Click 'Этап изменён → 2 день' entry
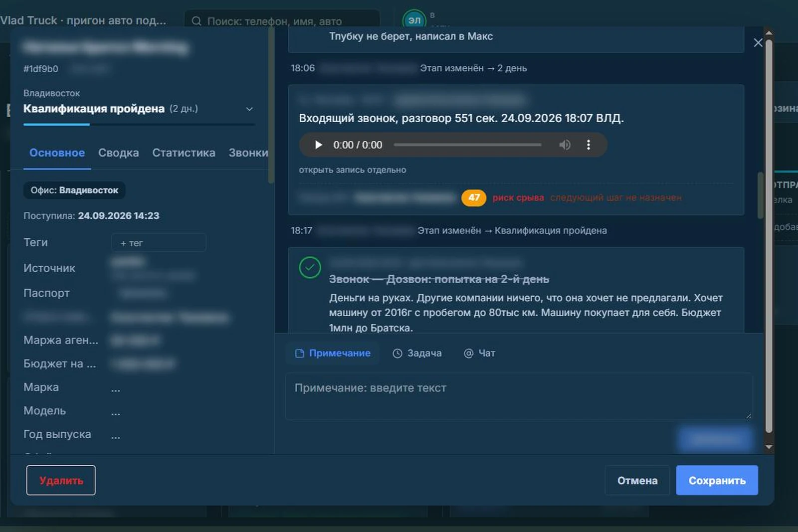This screenshot has width=798, height=532. click(x=473, y=68)
